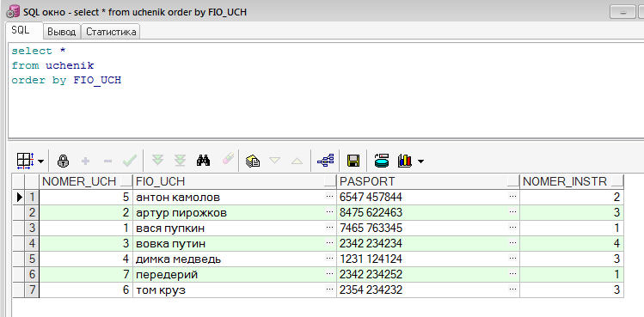Click the previous record up-triangle icon
Image resolution: width=644 pixels, height=317 pixels.
[297, 161]
